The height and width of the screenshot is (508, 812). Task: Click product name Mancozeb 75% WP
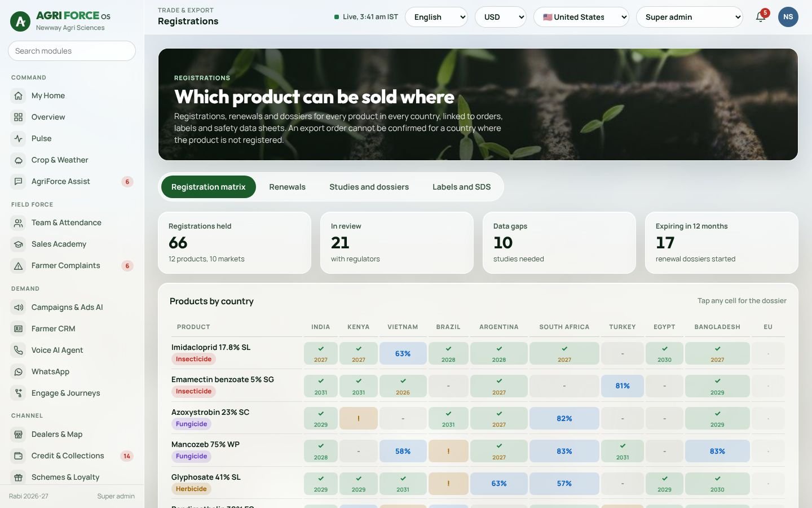tap(205, 445)
